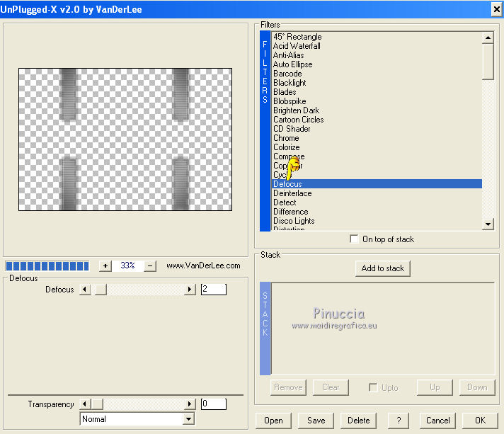Click the Cancel button
The height and width of the screenshot is (434, 504).
pos(437,421)
